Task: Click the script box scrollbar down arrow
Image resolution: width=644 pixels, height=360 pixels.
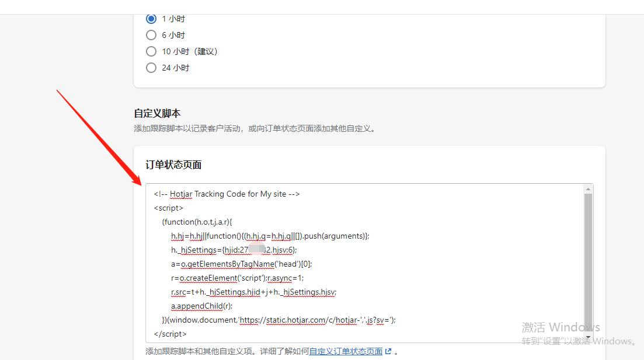Action: [x=588, y=337]
